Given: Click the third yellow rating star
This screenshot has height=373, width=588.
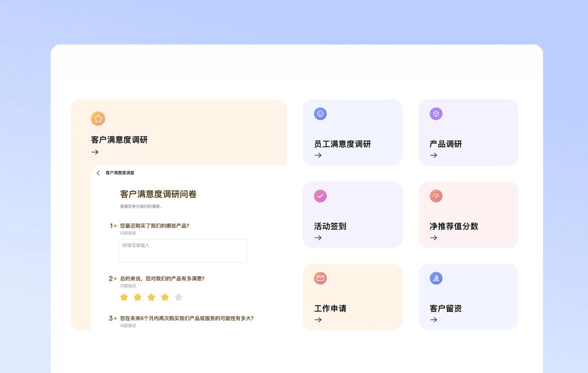Looking at the screenshot, I should (x=151, y=297).
